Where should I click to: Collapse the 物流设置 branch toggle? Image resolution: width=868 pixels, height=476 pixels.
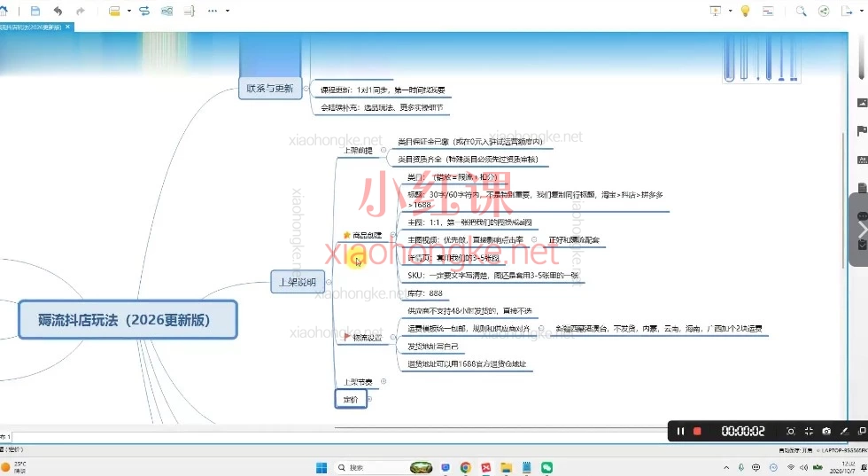[x=392, y=337]
